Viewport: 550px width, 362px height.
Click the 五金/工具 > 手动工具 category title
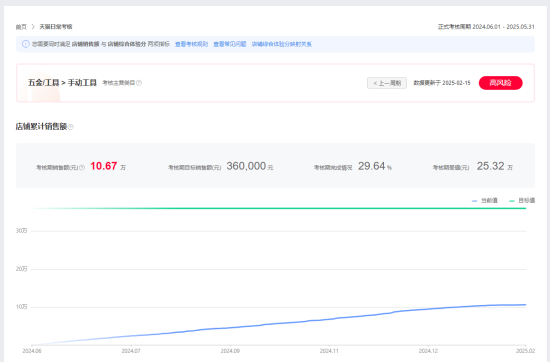pyautogui.click(x=62, y=83)
